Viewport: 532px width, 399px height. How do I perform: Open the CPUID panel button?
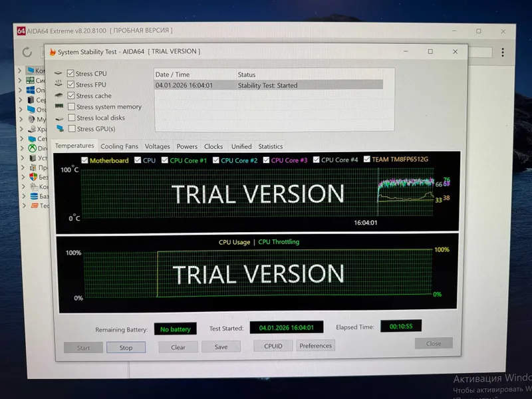(273, 346)
